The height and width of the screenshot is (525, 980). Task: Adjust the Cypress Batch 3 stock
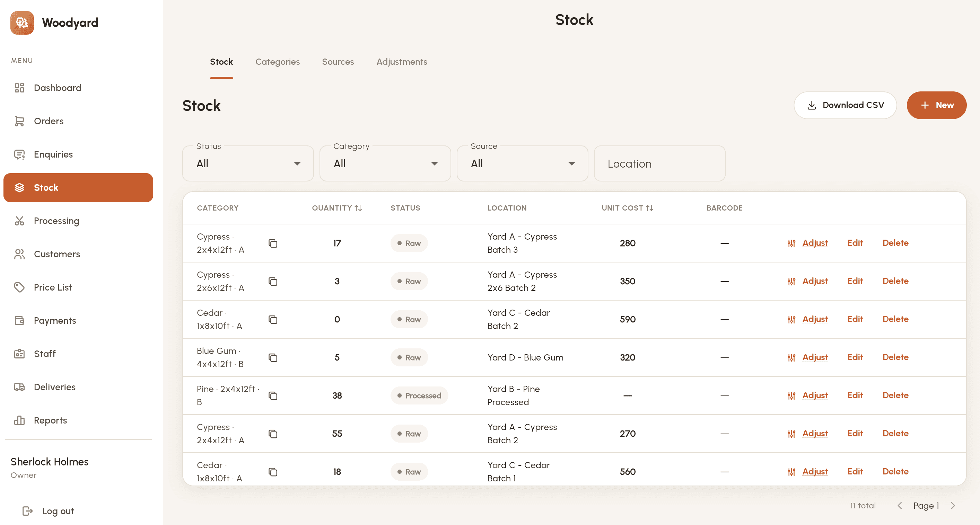(x=808, y=243)
